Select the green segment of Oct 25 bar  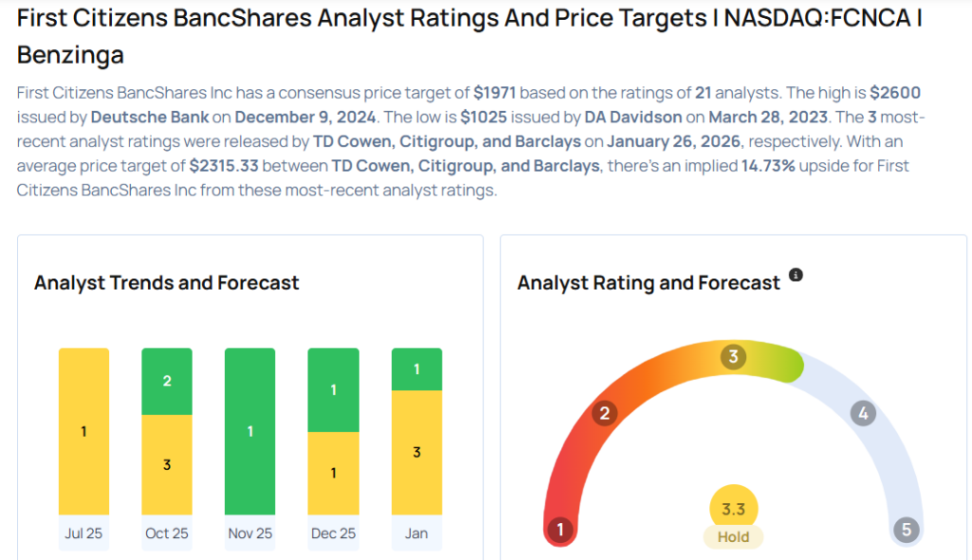(x=167, y=381)
